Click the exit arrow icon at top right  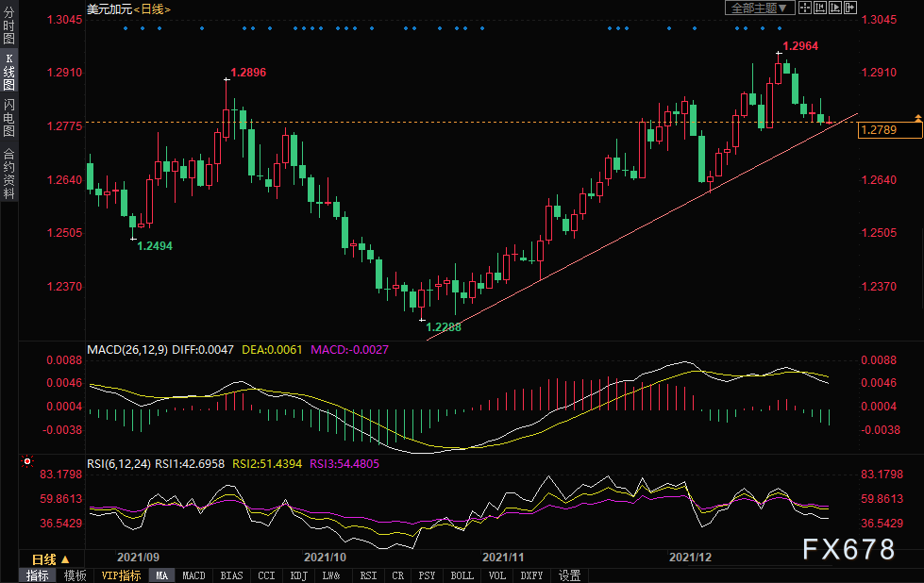click(x=849, y=8)
